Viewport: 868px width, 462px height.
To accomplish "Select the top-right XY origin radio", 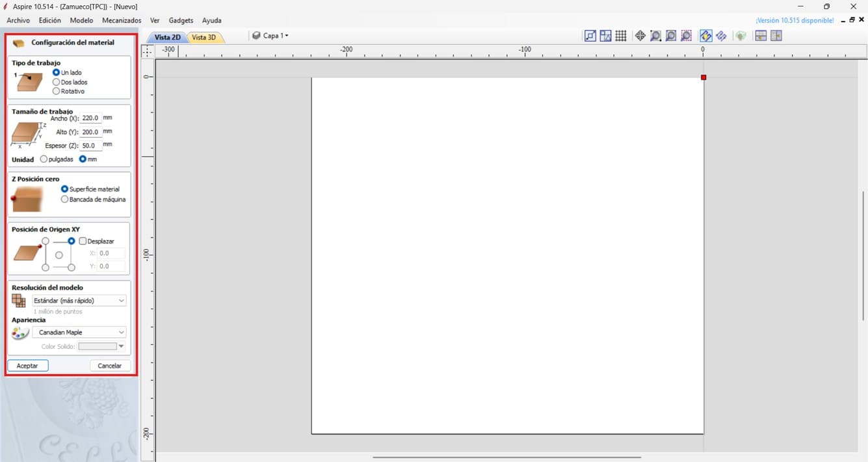I will point(72,241).
